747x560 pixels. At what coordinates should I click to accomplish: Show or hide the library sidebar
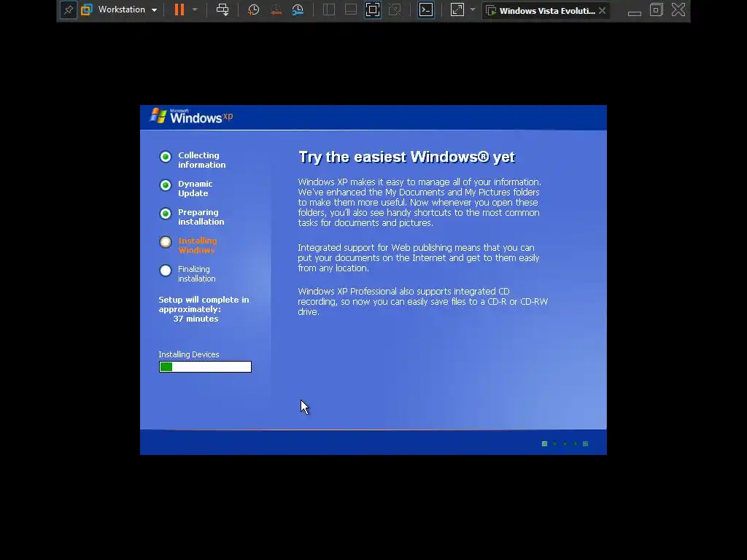click(329, 10)
